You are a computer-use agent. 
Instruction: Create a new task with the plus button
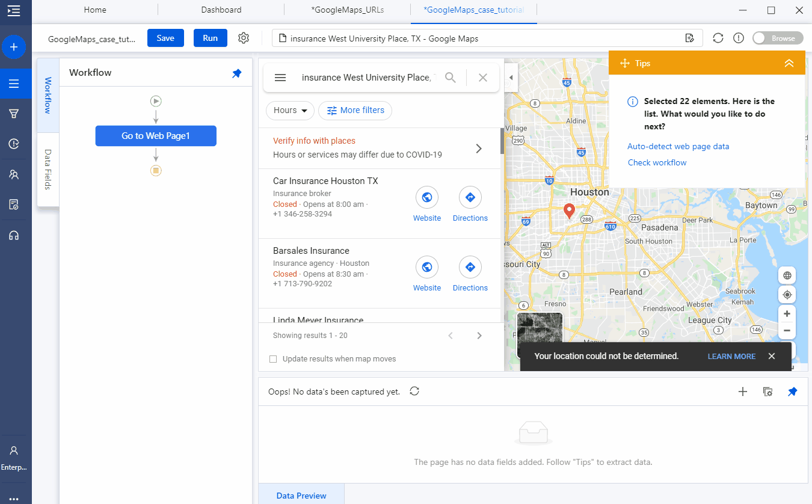(x=14, y=47)
